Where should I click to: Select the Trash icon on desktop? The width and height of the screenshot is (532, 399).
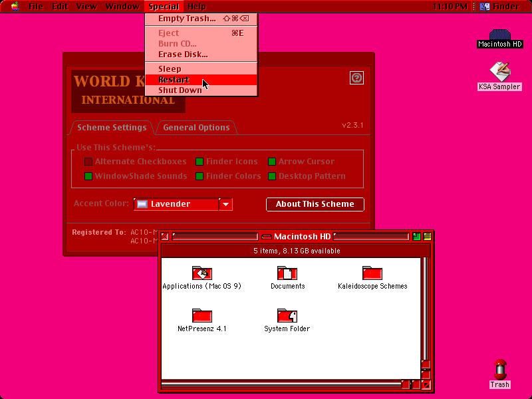pos(500,370)
